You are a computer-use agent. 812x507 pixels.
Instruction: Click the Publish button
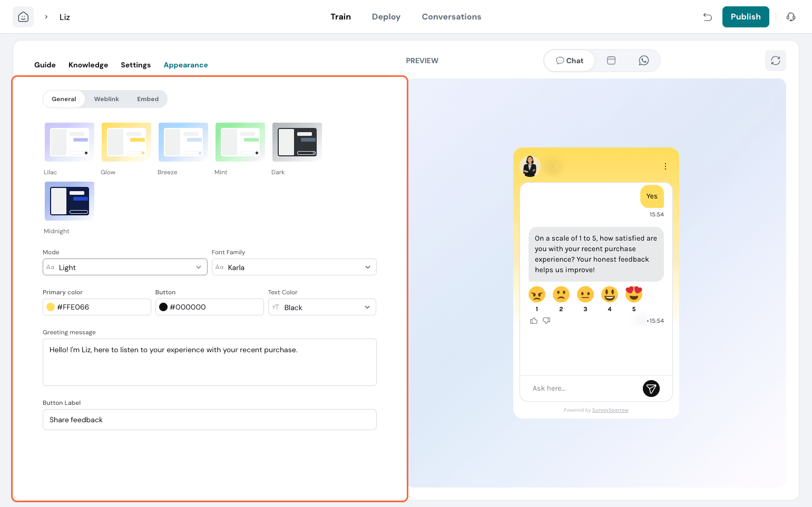pos(745,17)
